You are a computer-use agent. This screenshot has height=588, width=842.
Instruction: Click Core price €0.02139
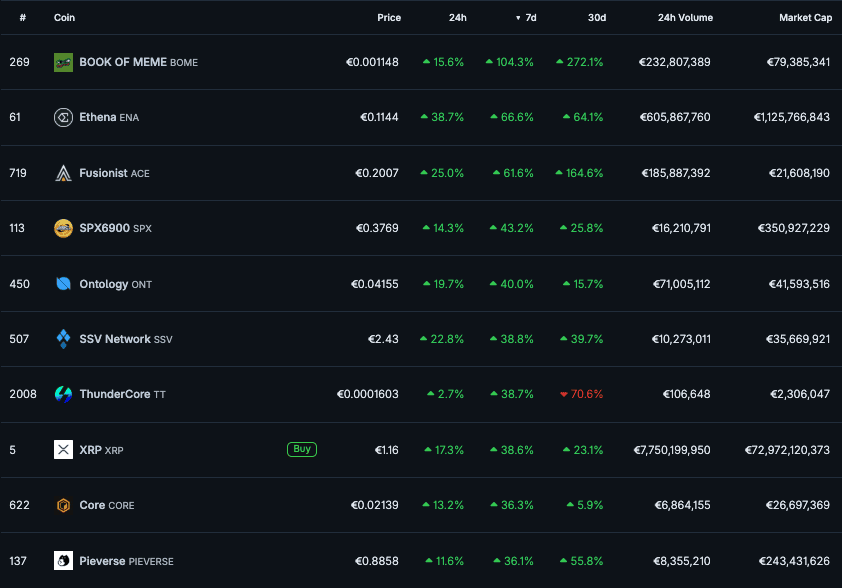375,505
